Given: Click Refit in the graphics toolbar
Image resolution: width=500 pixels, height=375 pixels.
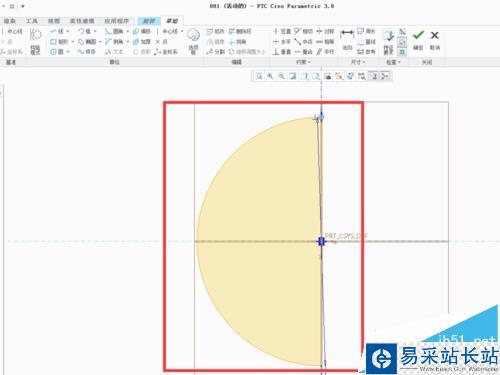Looking at the screenshot, I should 259,76.
